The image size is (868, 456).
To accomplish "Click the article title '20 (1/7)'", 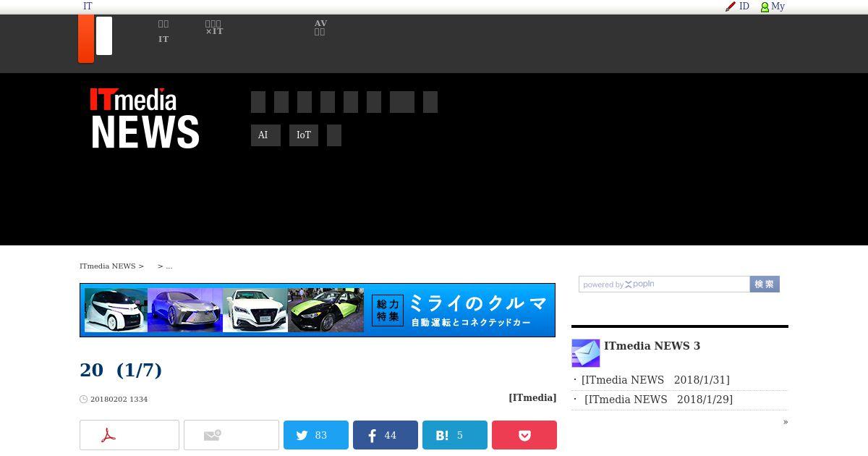I will pos(121,370).
